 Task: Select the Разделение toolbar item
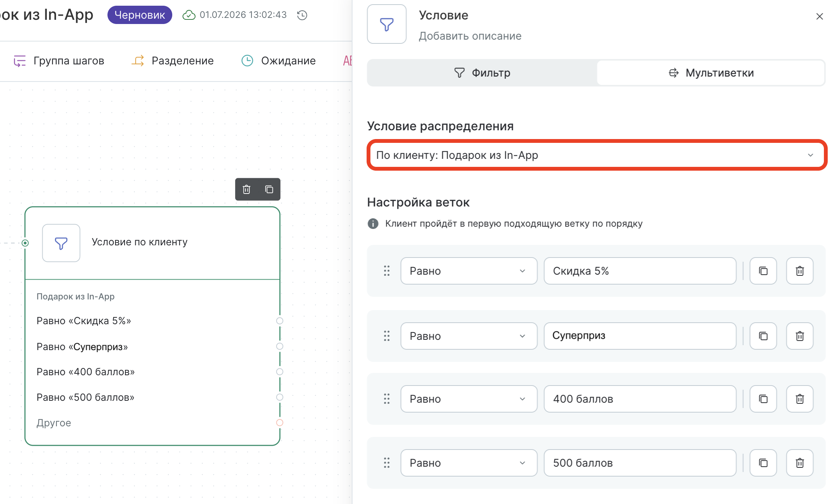[173, 61]
